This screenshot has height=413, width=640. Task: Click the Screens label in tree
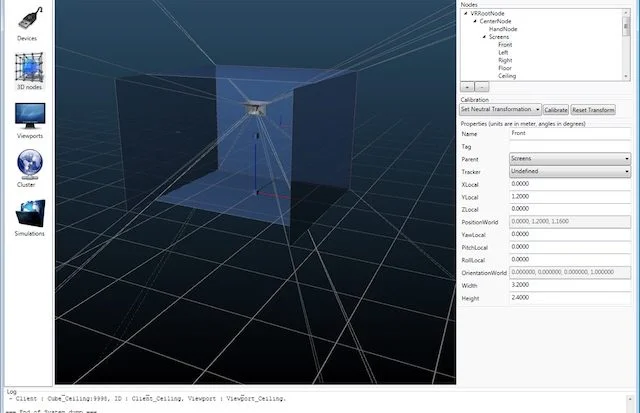click(498, 37)
